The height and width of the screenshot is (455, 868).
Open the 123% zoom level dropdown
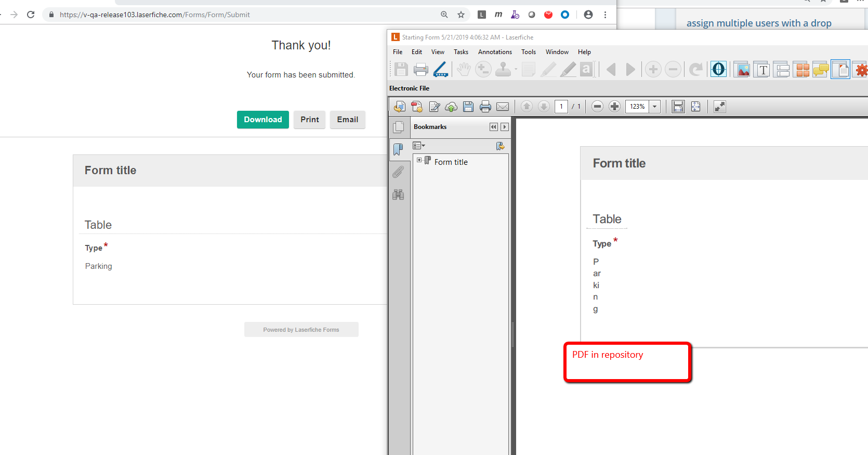click(655, 107)
